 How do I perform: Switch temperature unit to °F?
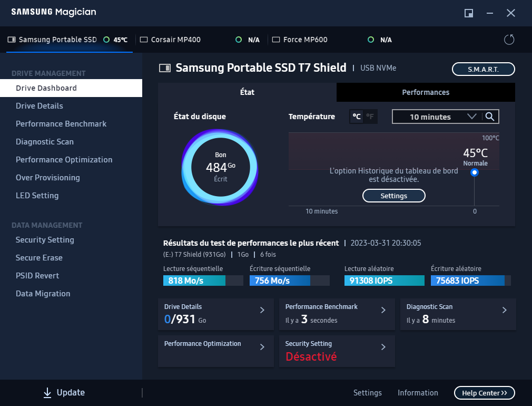click(x=370, y=117)
